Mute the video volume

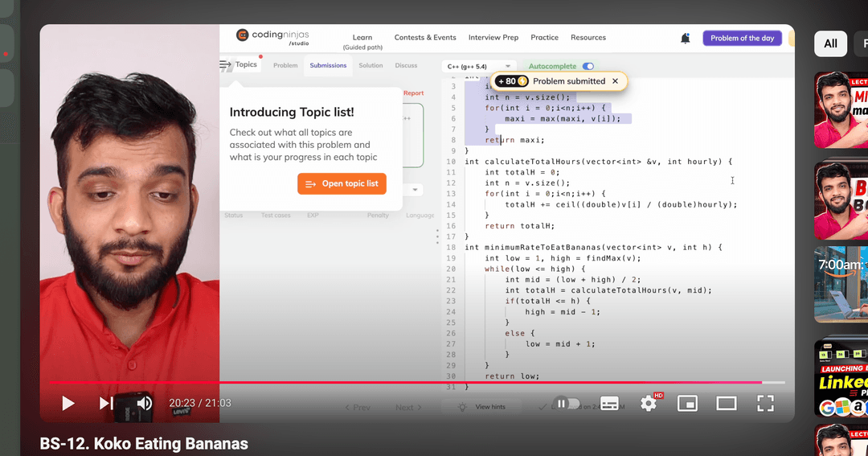tap(145, 403)
